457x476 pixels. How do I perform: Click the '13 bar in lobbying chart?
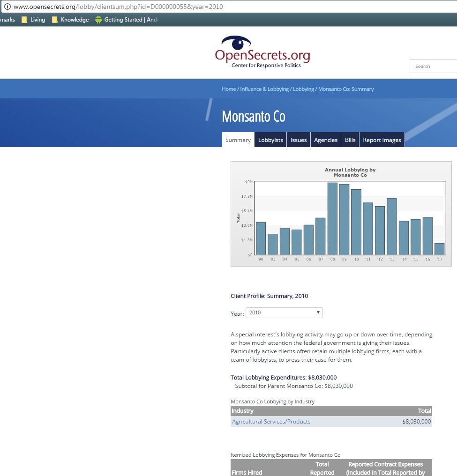tap(392, 226)
